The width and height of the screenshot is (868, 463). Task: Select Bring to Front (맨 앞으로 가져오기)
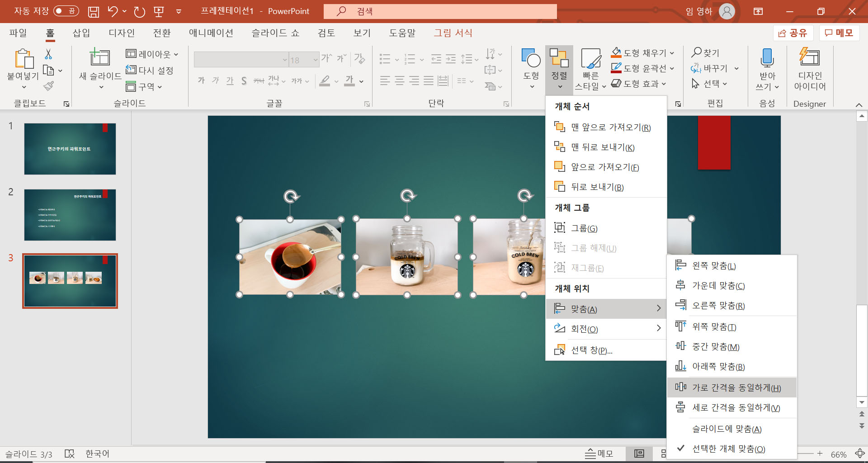(x=606, y=127)
